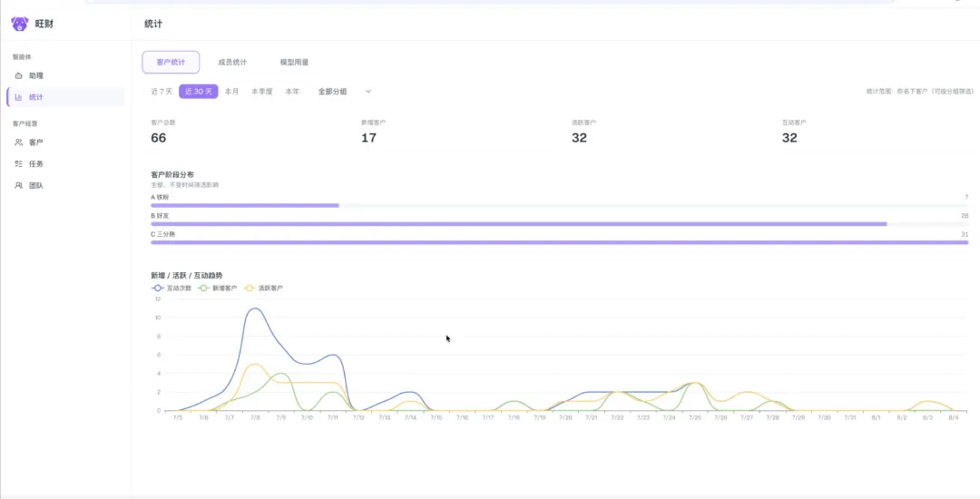Select the 近 7 天 time range
This screenshot has width=980, height=499.
[x=162, y=92]
